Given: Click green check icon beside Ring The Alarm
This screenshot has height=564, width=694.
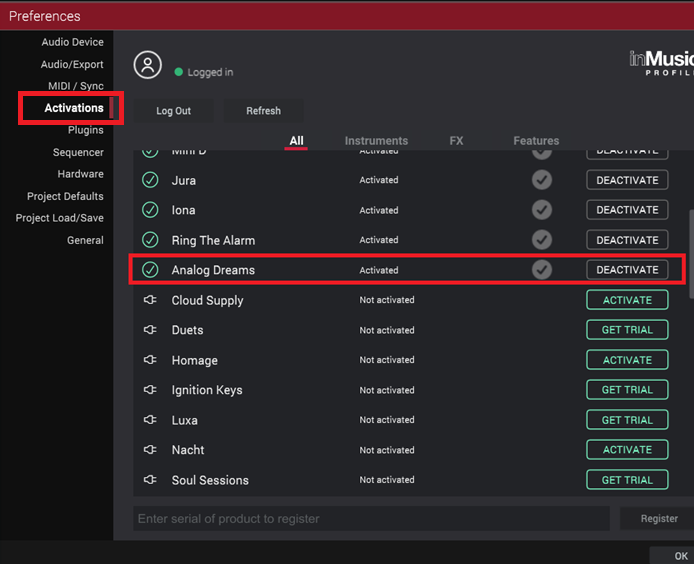Looking at the screenshot, I should tap(150, 240).
